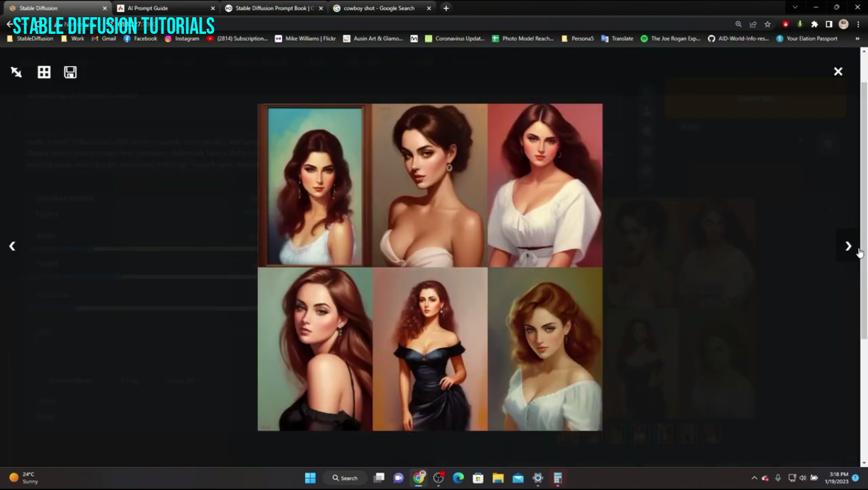Close the image lightbox viewer
This screenshot has height=490, width=868.
click(838, 71)
